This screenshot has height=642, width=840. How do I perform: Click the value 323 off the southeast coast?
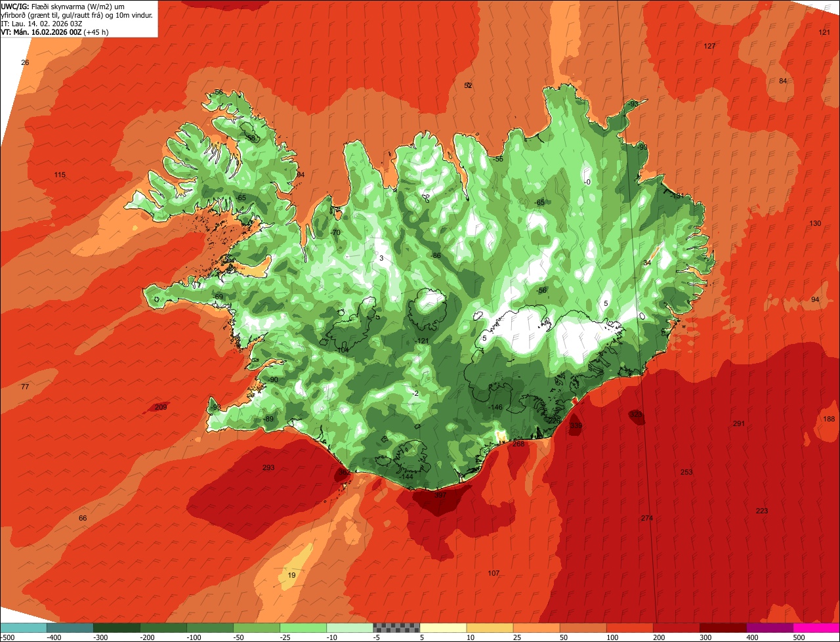(636, 414)
